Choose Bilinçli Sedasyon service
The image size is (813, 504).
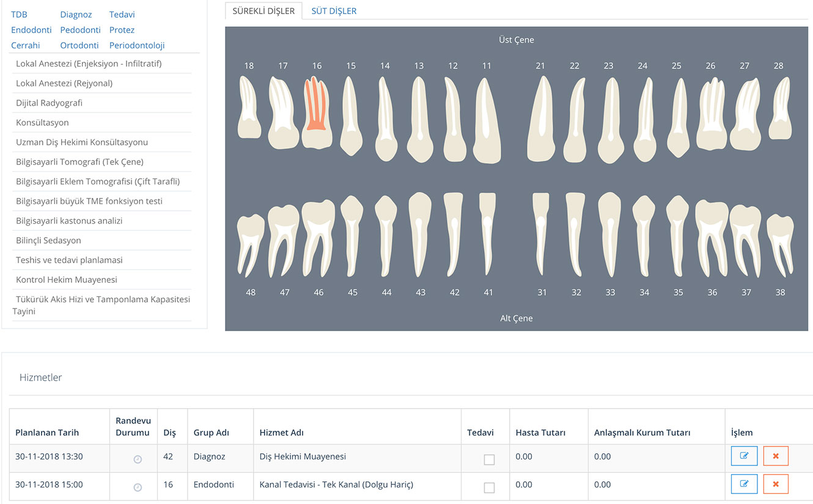click(100, 240)
